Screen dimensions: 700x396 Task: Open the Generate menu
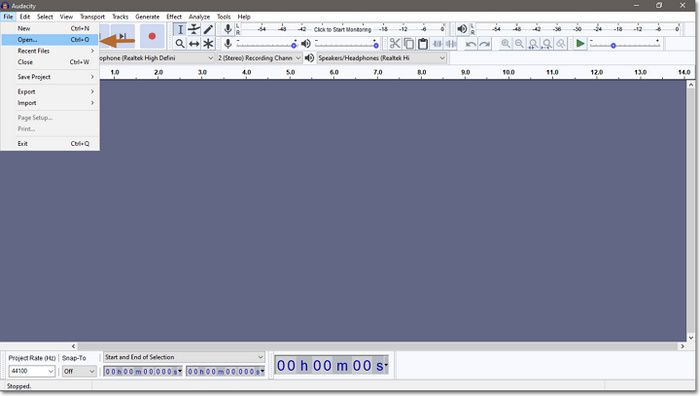tap(147, 17)
